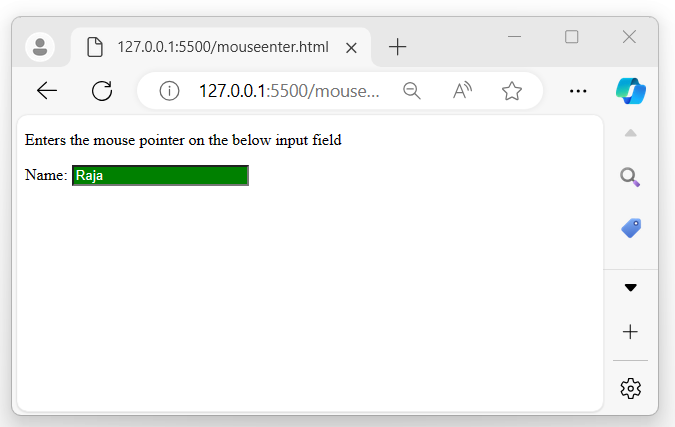Screen dimensions: 675x427
Task: Open a new tab
Action: (397, 47)
